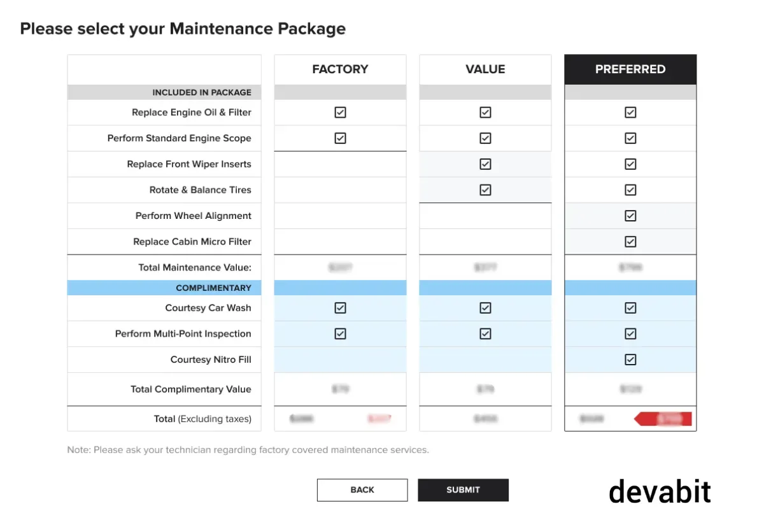Toggle Value Rotate & Balance Tires checkbox
The image size is (764, 532).
(485, 190)
